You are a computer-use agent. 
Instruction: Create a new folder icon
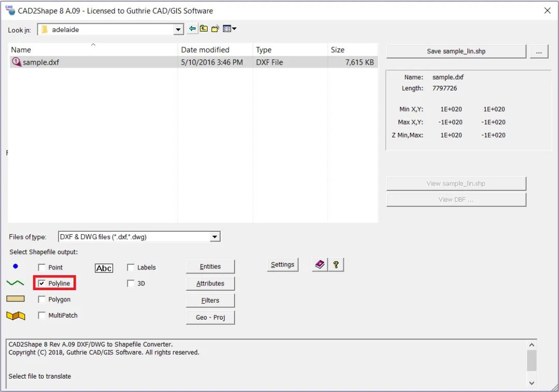click(x=215, y=29)
